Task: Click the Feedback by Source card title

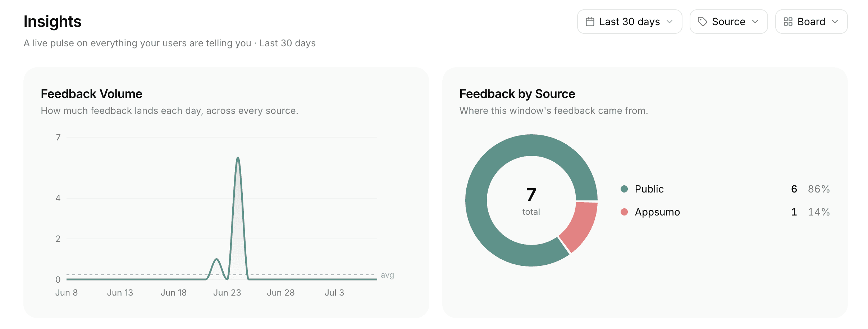Action: point(517,94)
